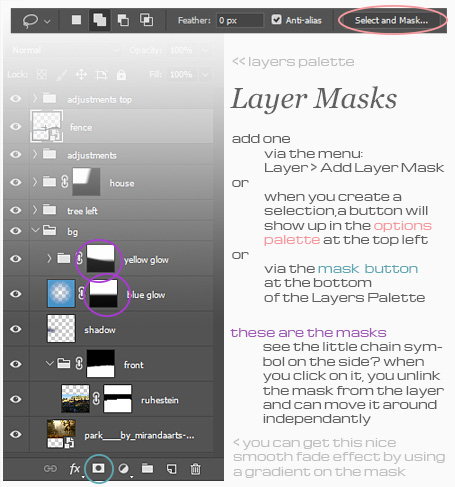Viewport: 455px width, 487px height.
Task: Click the Add layer mask button
Action: (x=98, y=468)
